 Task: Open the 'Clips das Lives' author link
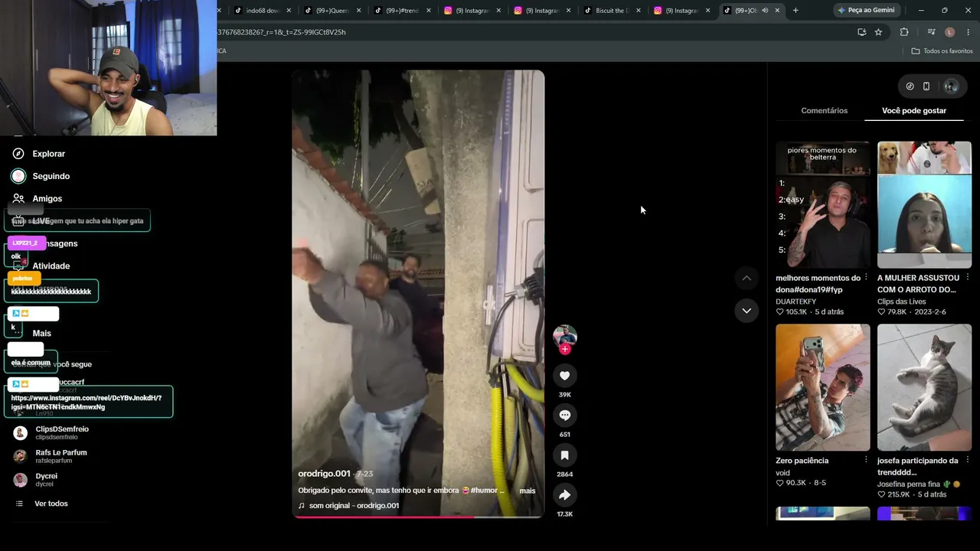[x=901, y=302]
